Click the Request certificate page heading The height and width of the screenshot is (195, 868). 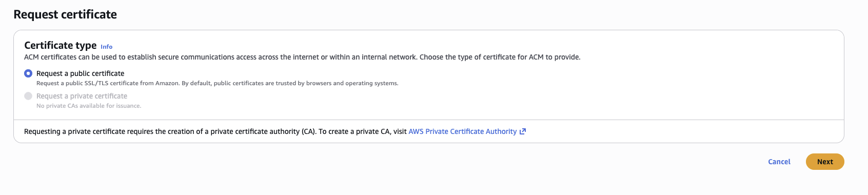[65, 14]
